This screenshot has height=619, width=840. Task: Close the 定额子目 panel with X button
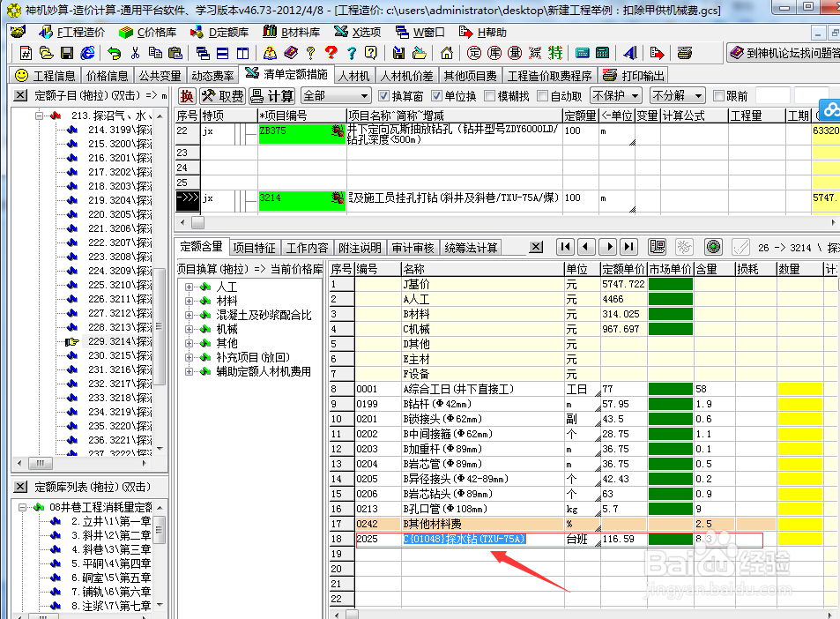point(19,95)
